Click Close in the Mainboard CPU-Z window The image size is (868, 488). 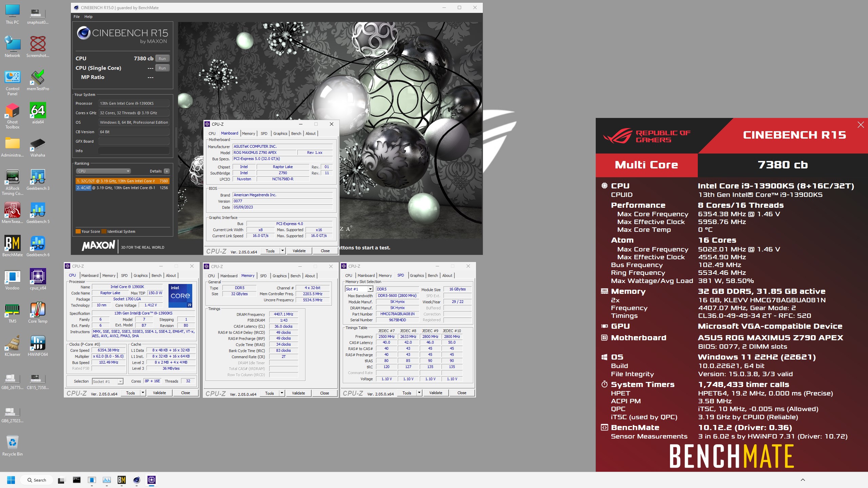click(x=325, y=251)
